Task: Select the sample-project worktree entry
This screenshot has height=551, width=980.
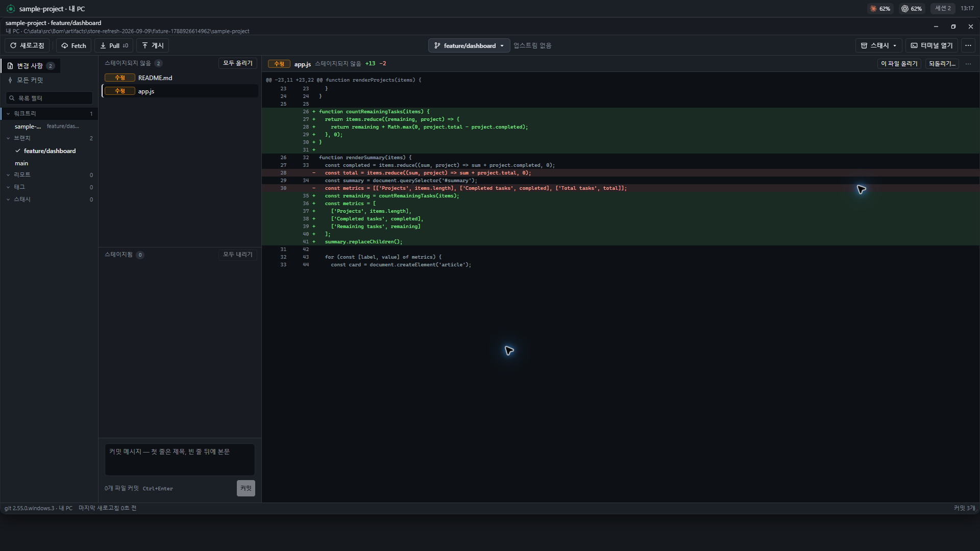Action: pyautogui.click(x=49, y=126)
